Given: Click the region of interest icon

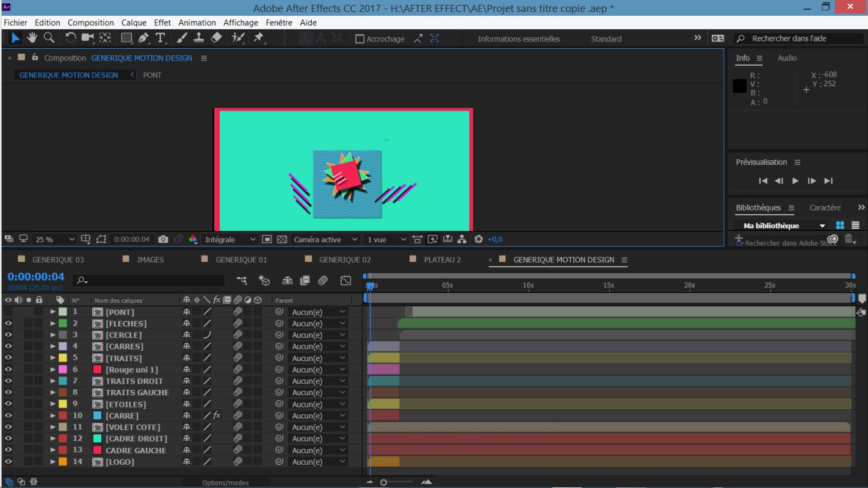Looking at the screenshot, I should [x=267, y=239].
